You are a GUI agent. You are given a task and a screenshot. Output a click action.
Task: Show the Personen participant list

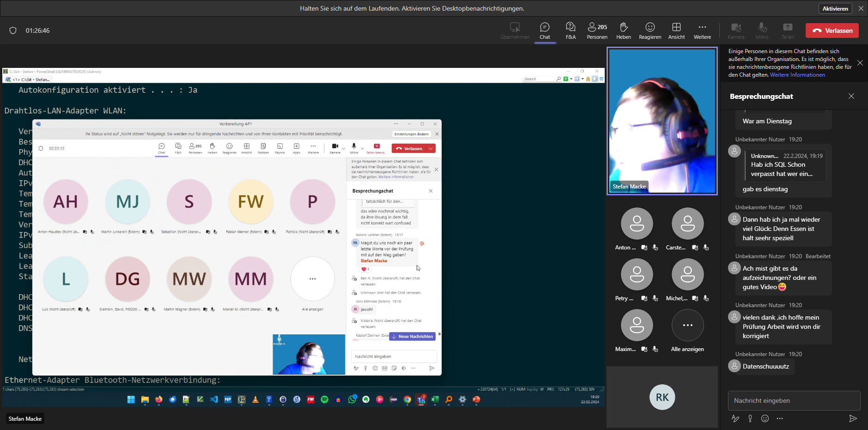pos(597,30)
